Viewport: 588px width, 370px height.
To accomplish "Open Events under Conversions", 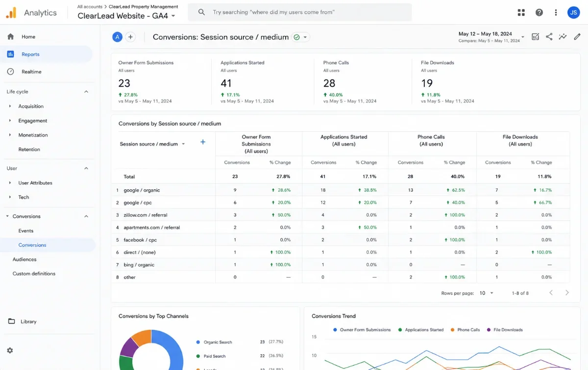I will (x=26, y=231).
